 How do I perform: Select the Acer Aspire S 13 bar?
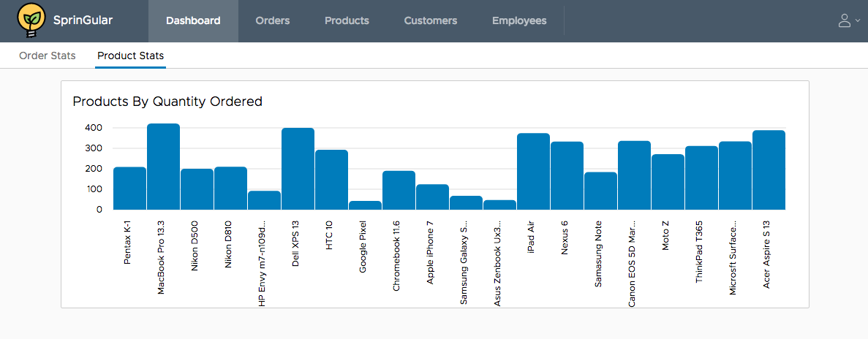(769, 170)
